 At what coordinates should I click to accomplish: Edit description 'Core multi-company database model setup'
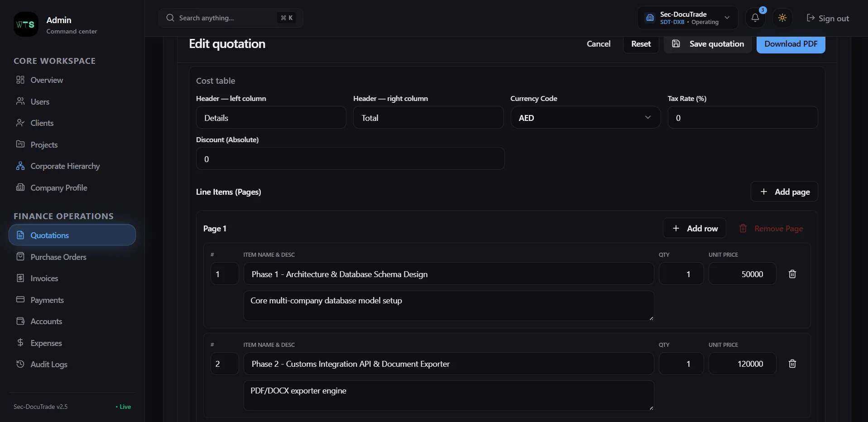click(x=449, y=306)
